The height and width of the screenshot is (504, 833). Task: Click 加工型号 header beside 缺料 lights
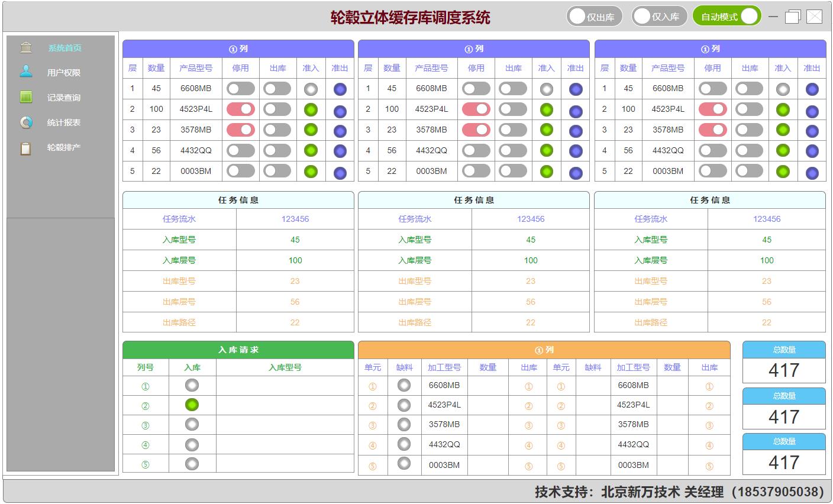point(444,367)
